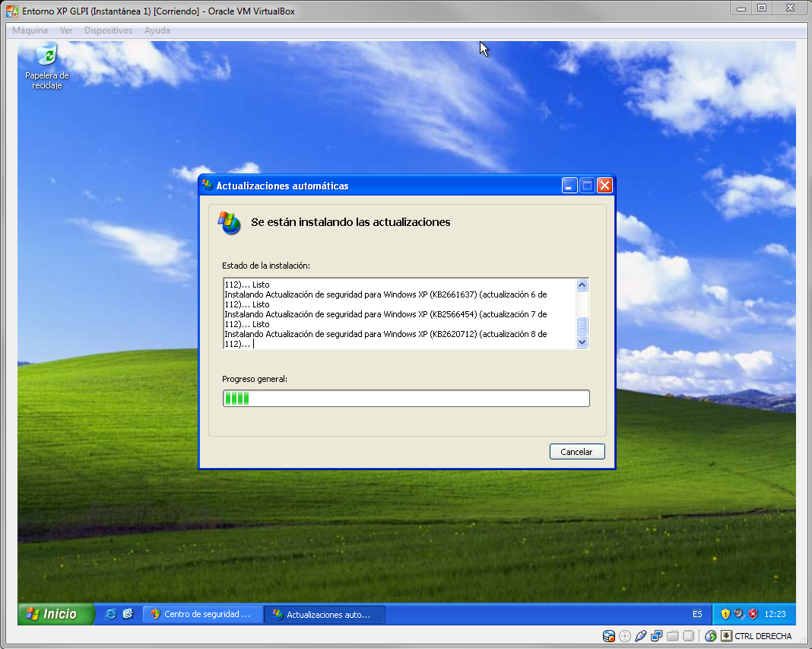Minimize the Actualizaciones automáticas dialog
The image size is (812, 649).
(x=569, y=186)
